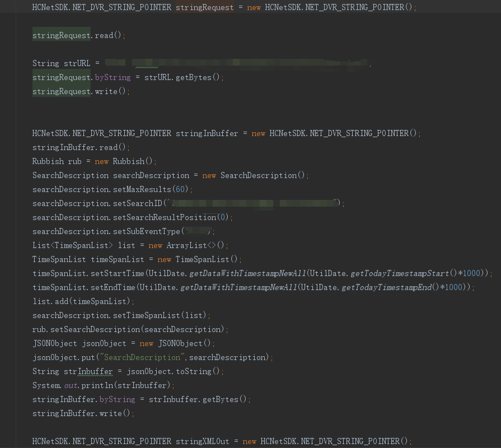This screenshot has height=448, width=501.
Task: Click 'new JSONObject()' constructor
Action: point(175,343)
